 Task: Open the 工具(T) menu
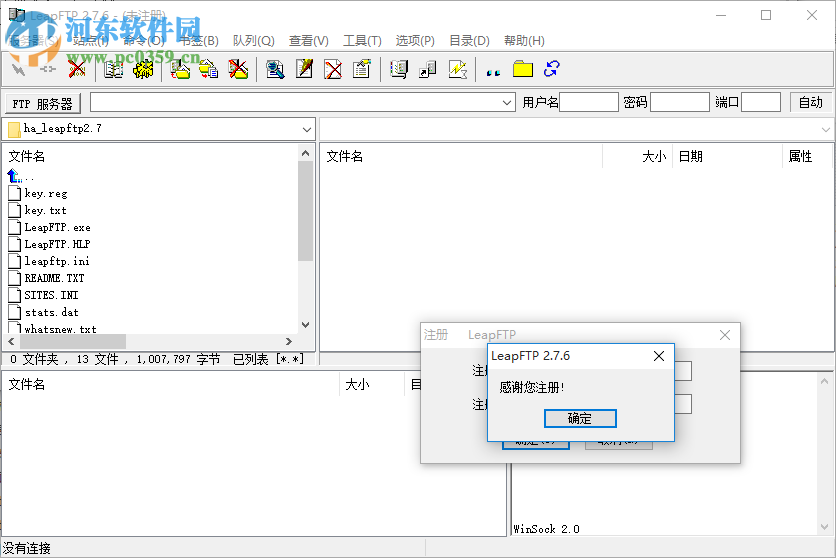(363, 41)
